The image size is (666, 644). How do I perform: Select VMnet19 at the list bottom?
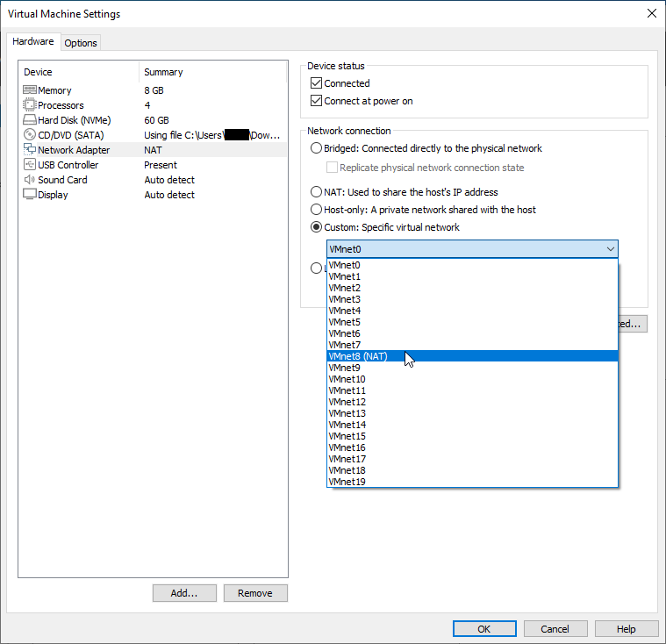[472, 482]
